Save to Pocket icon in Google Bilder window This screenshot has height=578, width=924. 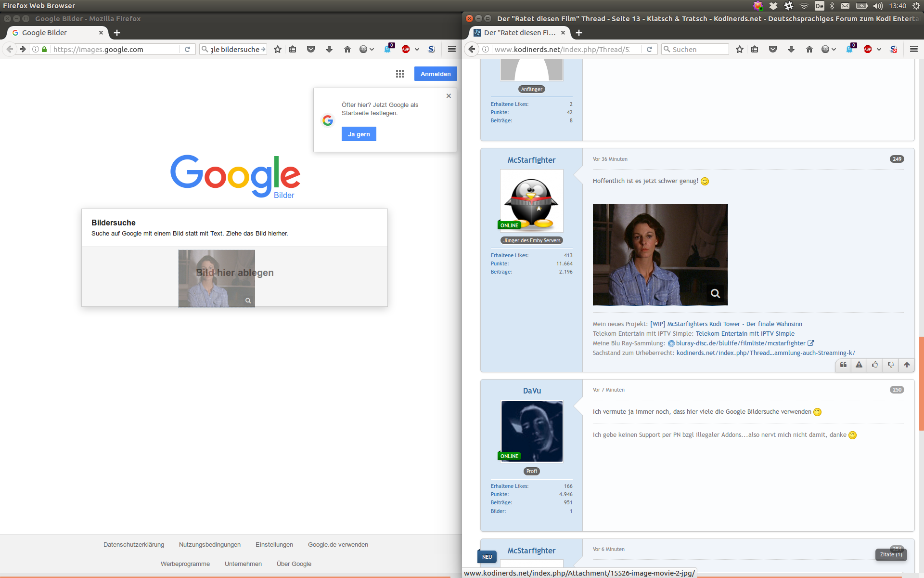(311, 49)
